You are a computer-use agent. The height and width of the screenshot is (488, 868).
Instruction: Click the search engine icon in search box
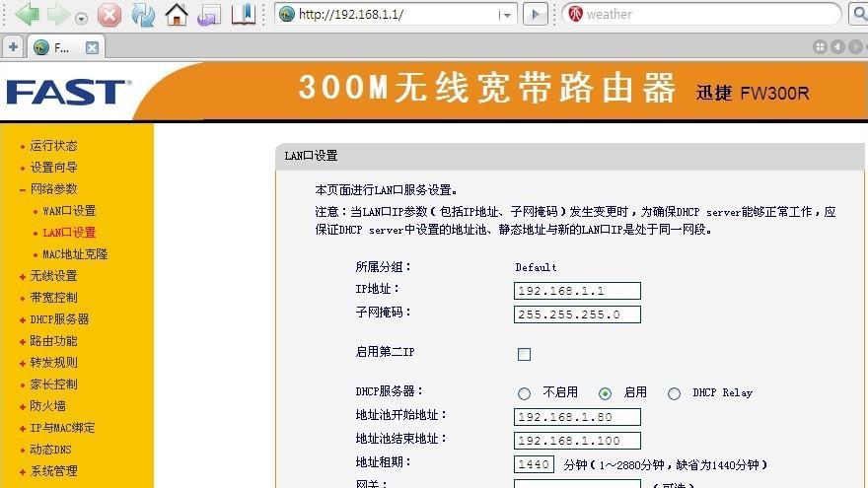coord(576,14)
